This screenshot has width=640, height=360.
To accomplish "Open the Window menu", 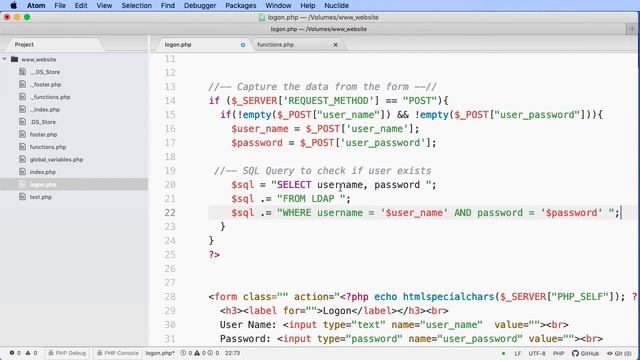I will click(278, 6).
